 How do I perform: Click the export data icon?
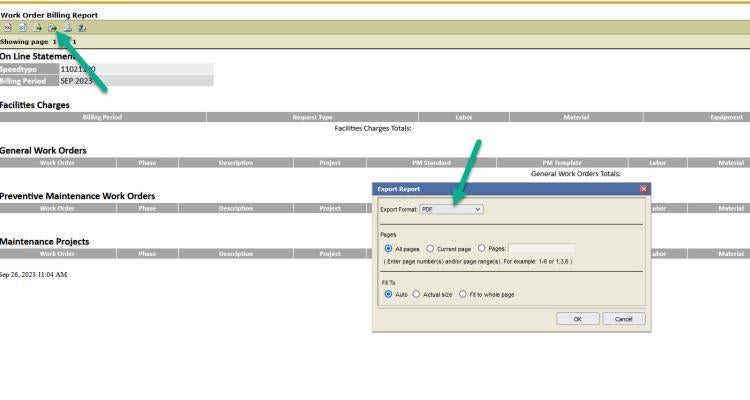click(37, 28)
